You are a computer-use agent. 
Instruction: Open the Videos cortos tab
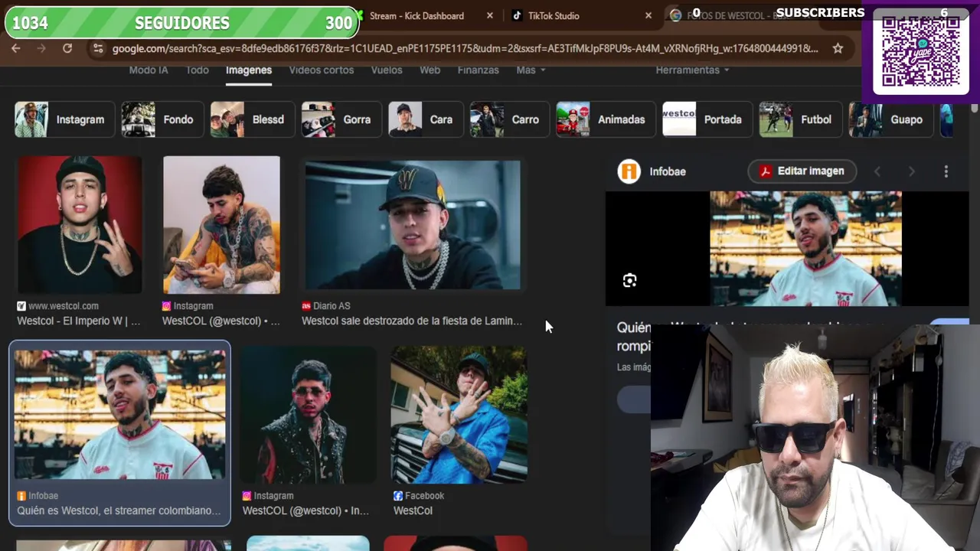322,70
